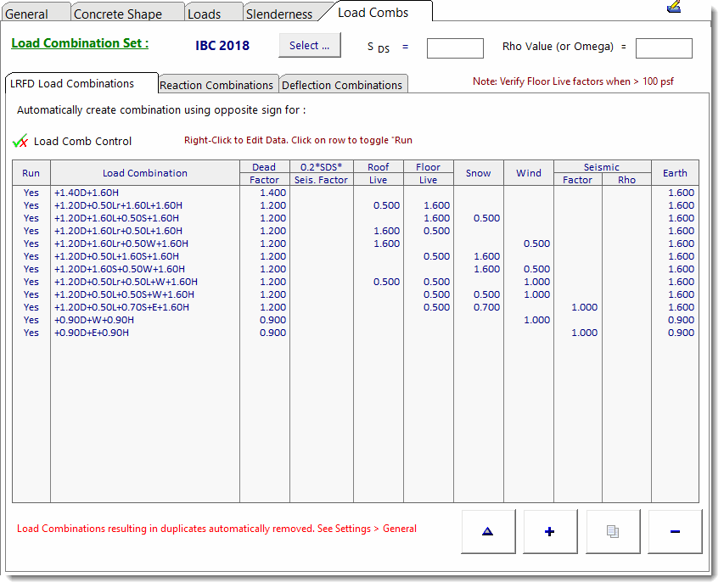
Task: Open the General tab
Action: (27, 14)
